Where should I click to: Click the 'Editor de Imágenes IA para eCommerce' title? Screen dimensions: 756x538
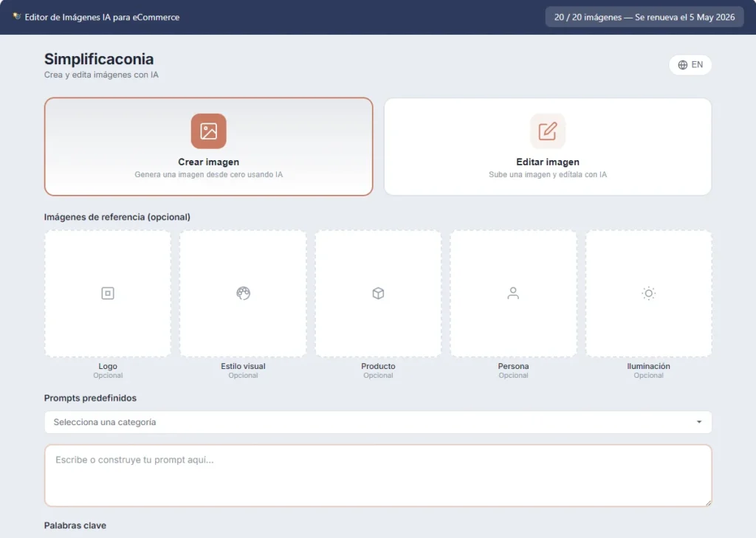pyautogui.click(x=102, y=17)
